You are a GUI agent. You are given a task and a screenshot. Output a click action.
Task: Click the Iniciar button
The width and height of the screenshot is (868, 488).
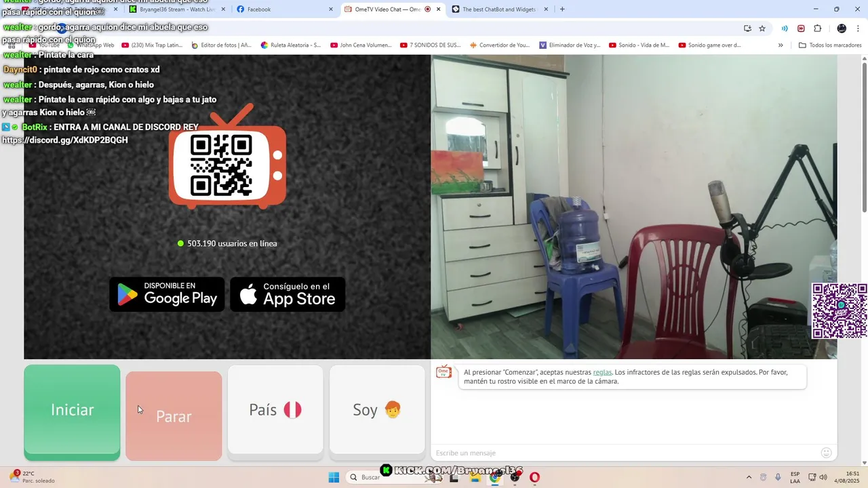pyautogui.click(x=72, y=412)
